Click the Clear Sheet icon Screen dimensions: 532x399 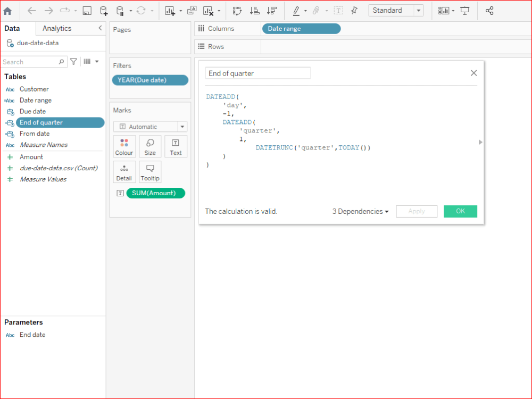pos(207,10)
